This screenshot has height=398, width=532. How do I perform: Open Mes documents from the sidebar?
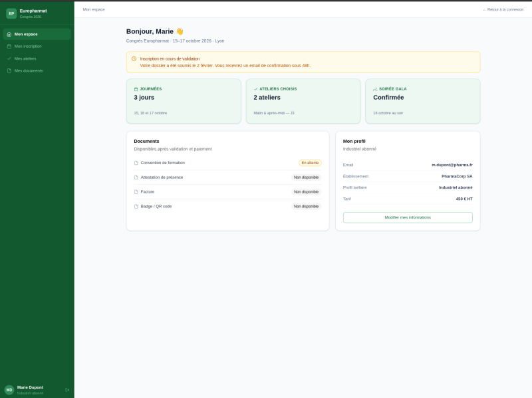(29, 70)
